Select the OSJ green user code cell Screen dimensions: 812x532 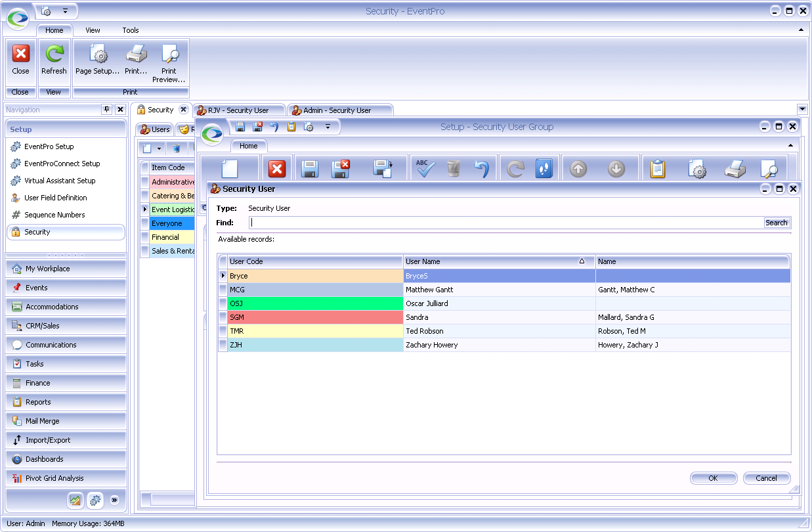(315, 303)
